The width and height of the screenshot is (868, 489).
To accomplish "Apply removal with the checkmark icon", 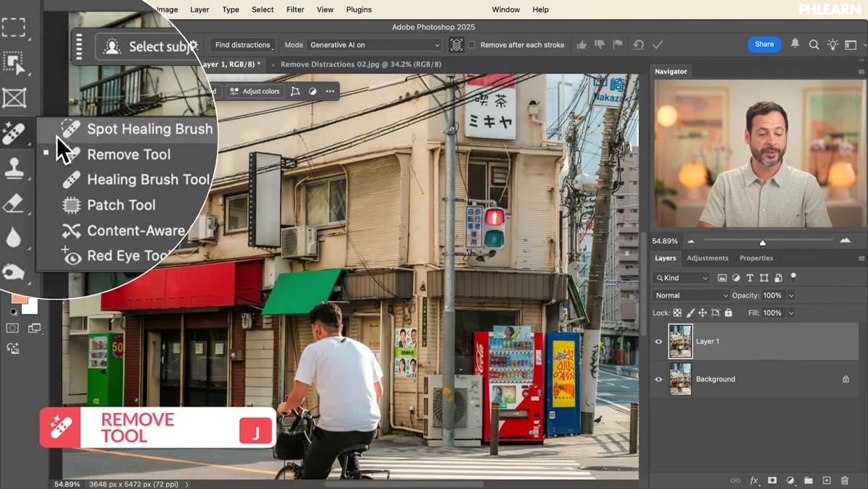I will click(x=658, y=45).
